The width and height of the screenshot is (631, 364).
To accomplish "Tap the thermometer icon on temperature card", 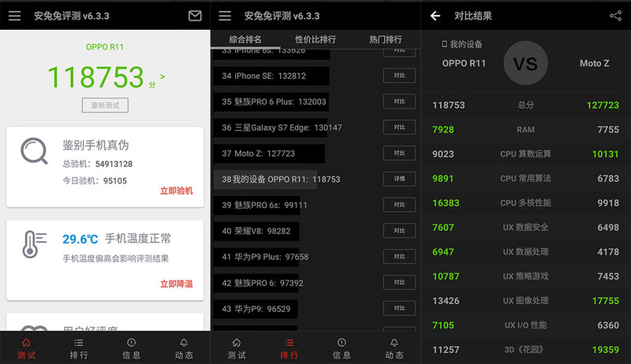I will tap(34, 244).
